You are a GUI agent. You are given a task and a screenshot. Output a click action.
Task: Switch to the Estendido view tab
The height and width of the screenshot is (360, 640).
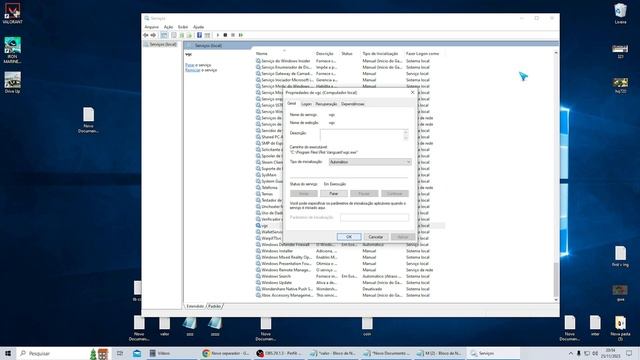point(195,306)
